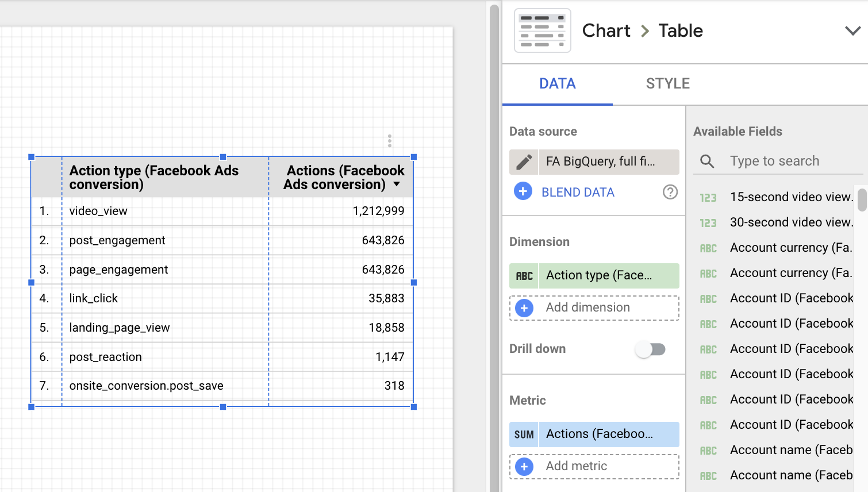Image resolution: width=868 pixels, height=492 pixels.
Task: Click the Table chart type icon
Action: (542, 30)
